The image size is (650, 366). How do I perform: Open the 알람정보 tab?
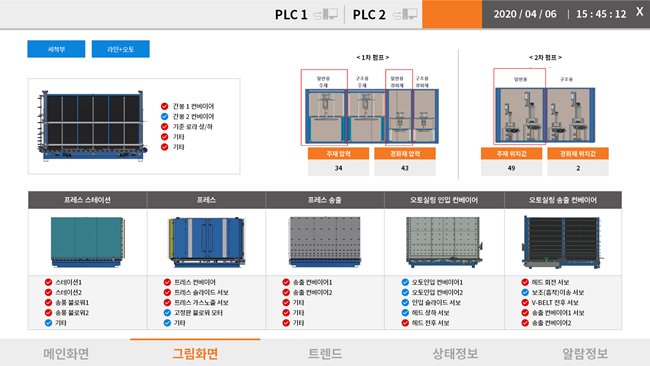click(585, 353)
